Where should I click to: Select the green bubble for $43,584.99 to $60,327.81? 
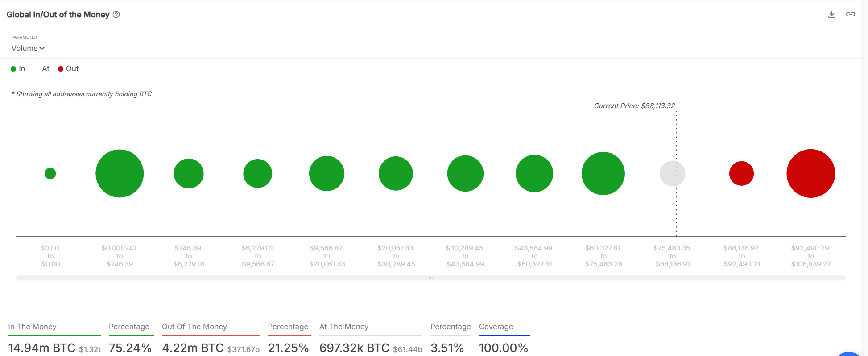pyautogui.click(x=534, y=173)
